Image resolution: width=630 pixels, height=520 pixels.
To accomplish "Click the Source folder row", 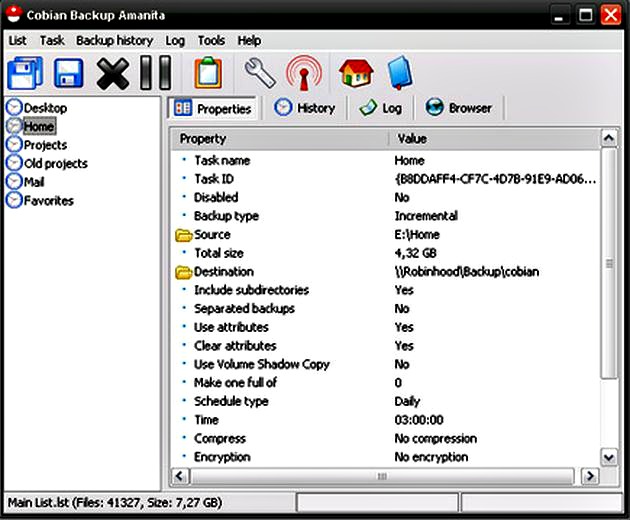I will 212,235.
